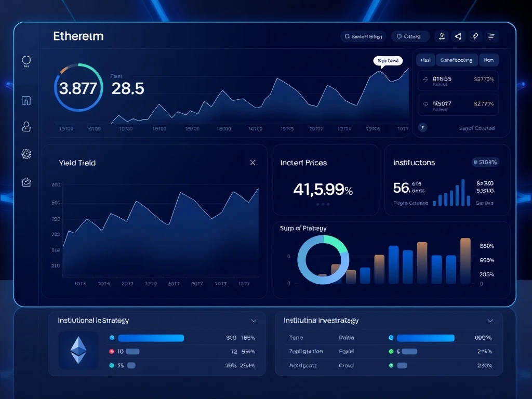
Task: Click the green dot in Acidgeata row
Action: 391,365
